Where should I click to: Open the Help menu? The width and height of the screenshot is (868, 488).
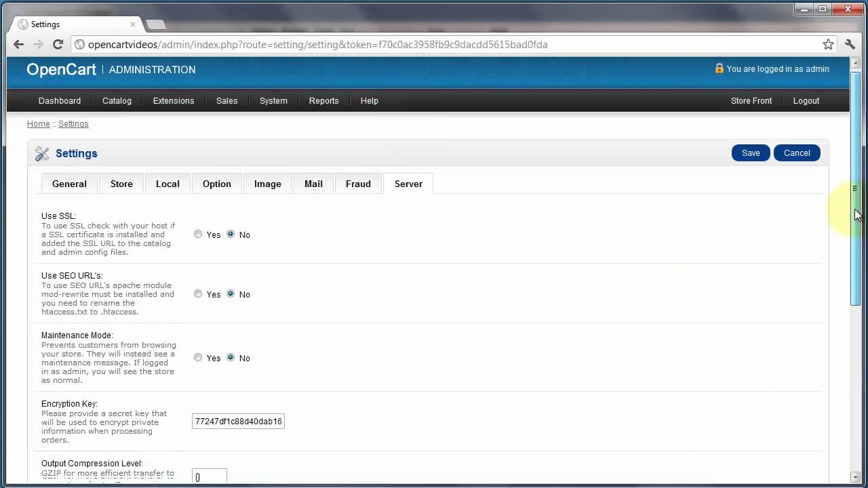pyautogui.click(x=369, y=100)
